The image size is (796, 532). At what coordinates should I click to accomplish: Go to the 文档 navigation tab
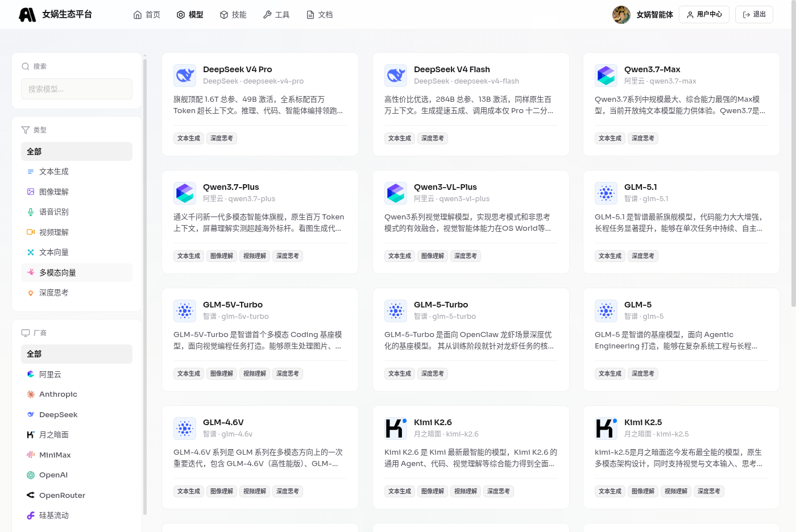320,15
